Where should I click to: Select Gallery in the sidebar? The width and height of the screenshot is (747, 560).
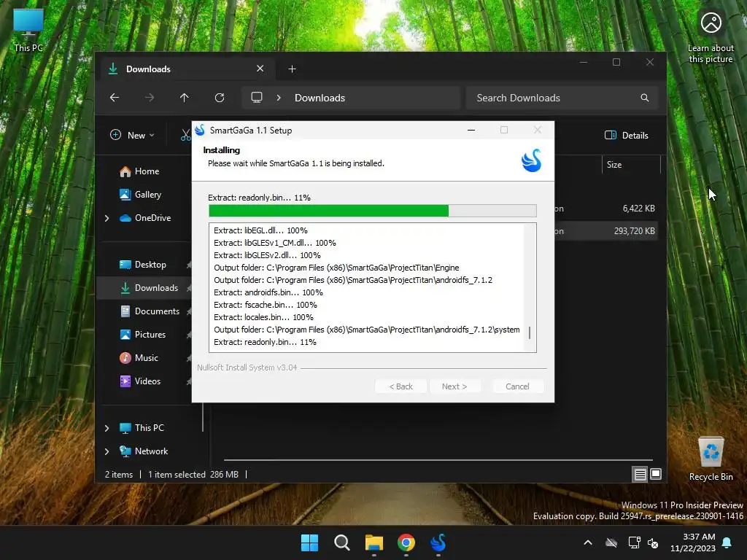(x=140, y=195)
